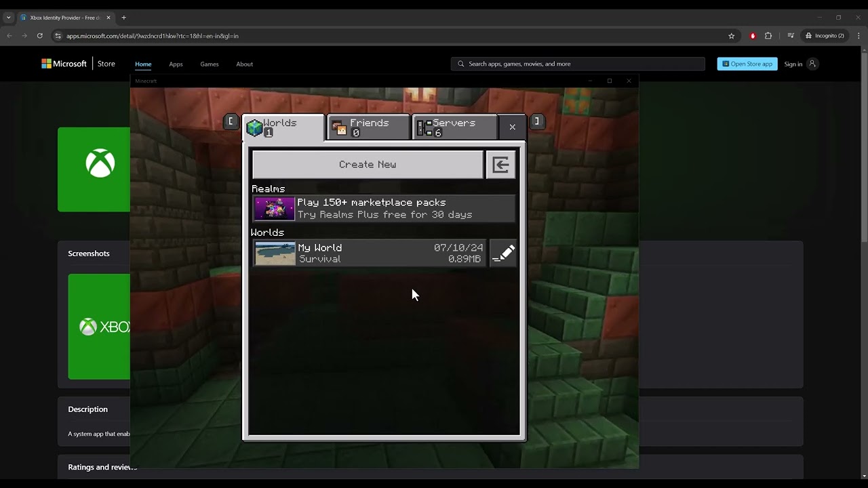Open the Games menu in Microsoft Store
This screenshot has width=868, height=488.
click(x=210, y=64)
